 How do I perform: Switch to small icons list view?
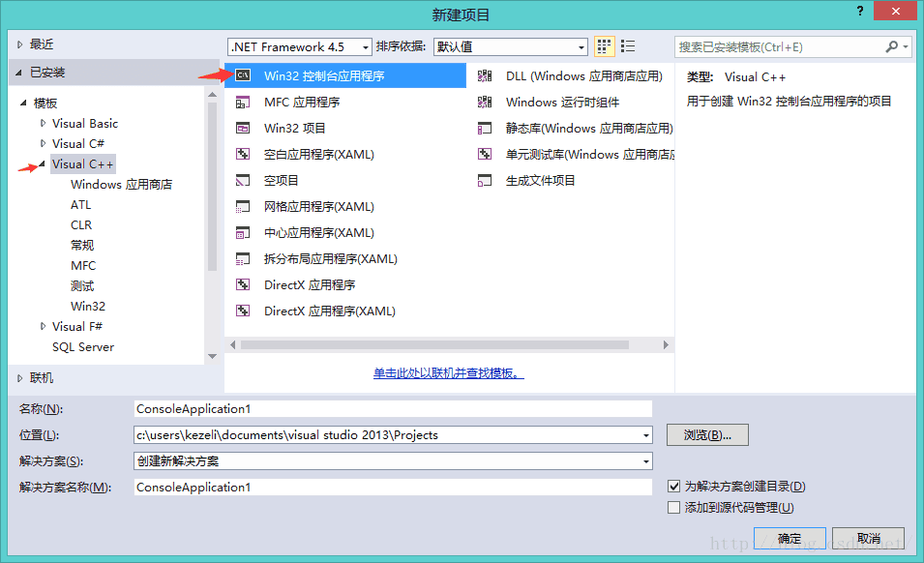pyautogui.click(x=628, y=46)
